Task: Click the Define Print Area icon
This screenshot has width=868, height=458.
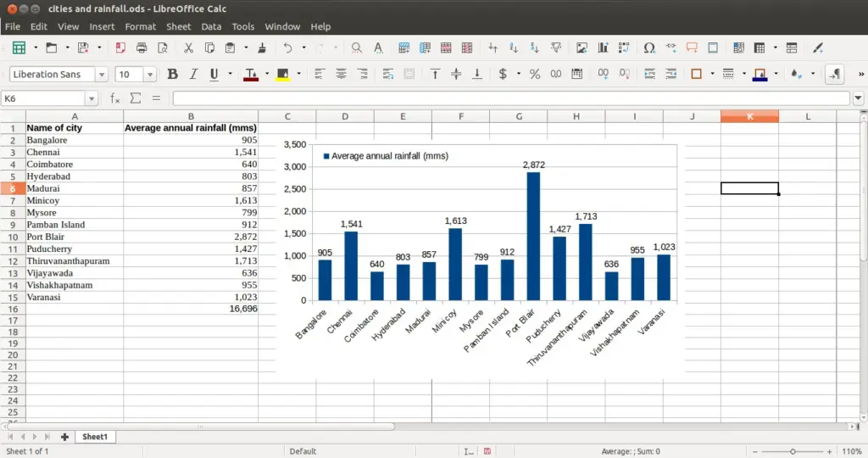Action: pyautogui.click(x=738, y=48)
